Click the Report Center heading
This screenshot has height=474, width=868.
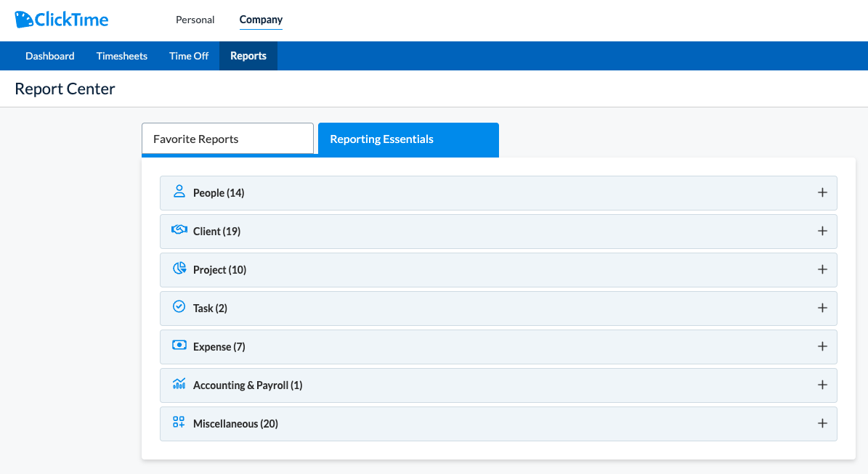[65, 89]
